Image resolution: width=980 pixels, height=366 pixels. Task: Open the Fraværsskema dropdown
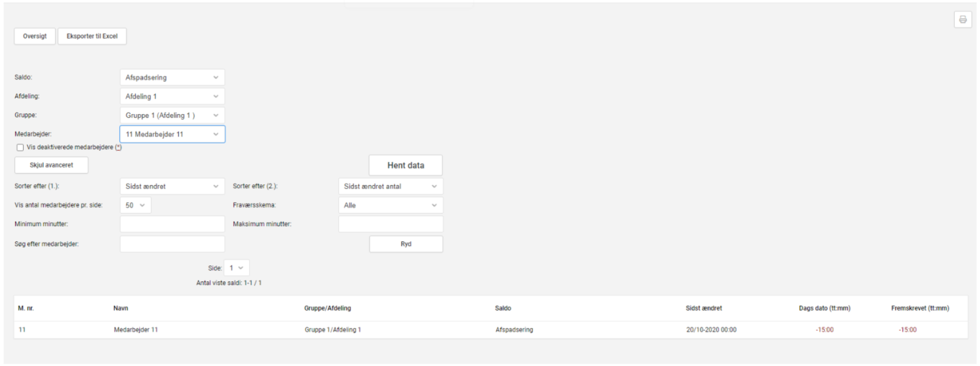point(390,205)
